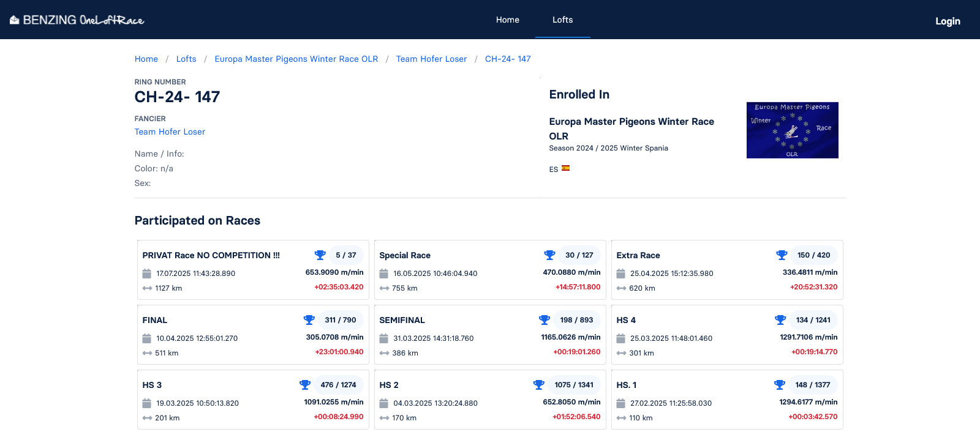Open the Team Hofer Loser fancier link
The image size is (980, 432).
(x=170, y=132)
